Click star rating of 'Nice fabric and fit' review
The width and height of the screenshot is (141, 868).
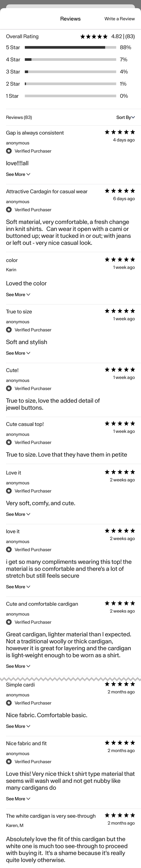120,743
